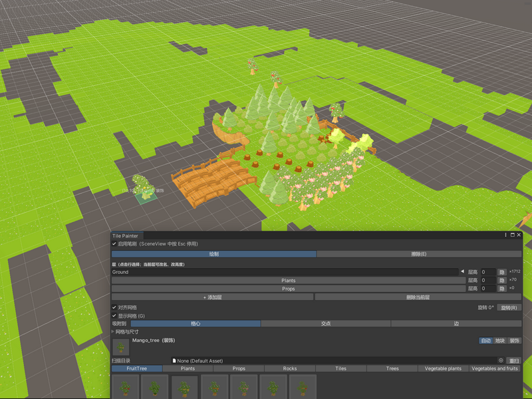Click the 重扫 rescan button
This screenshot has height=399, width=532.
pos(514,360)
